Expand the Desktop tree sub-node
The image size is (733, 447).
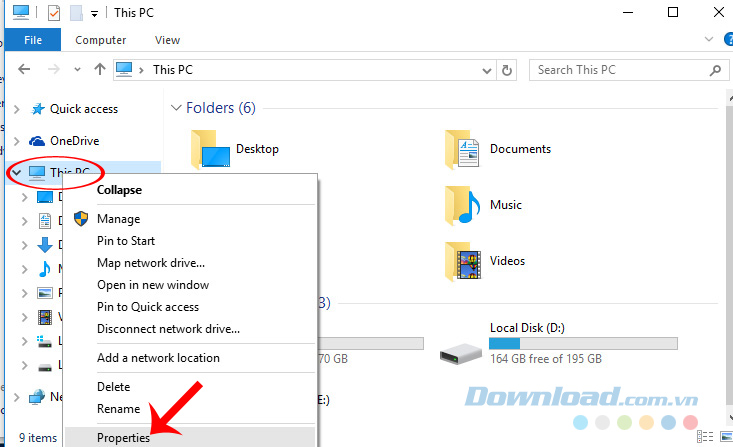(24, 197)
